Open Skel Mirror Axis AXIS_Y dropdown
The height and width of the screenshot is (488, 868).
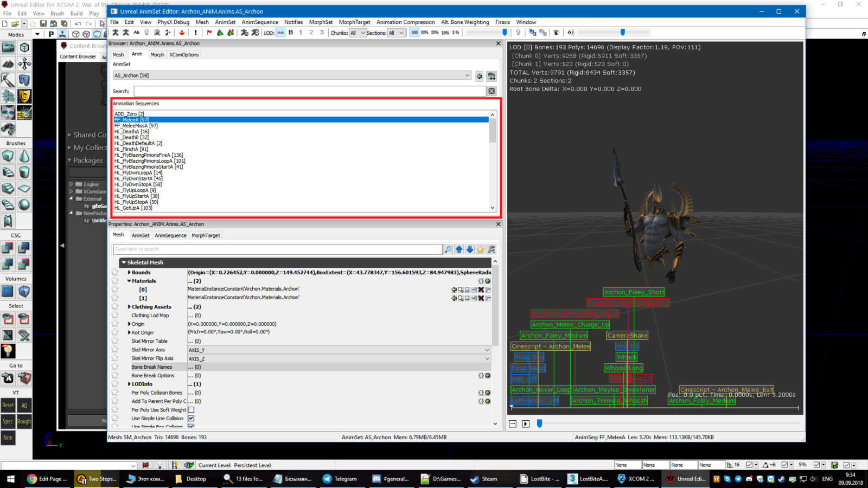tap(339, 350)
